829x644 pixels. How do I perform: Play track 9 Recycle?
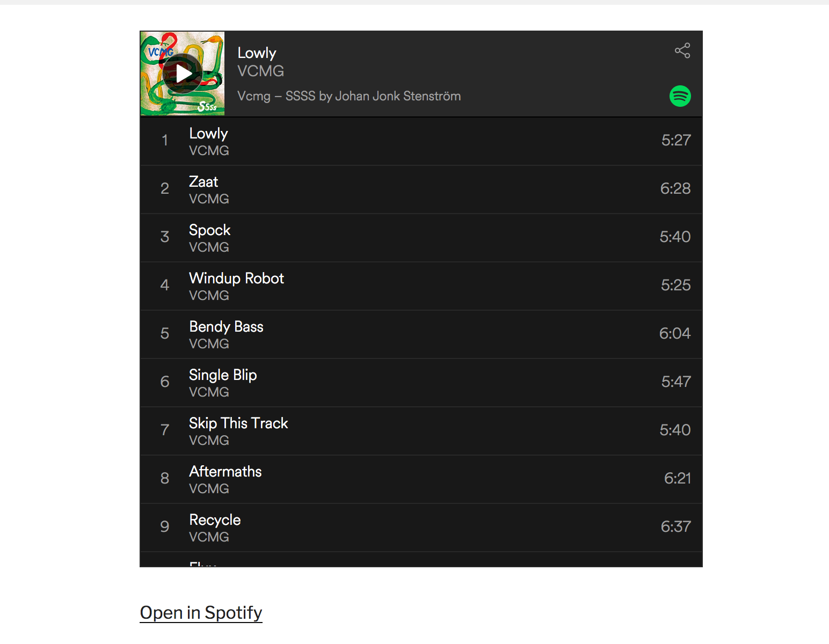(x=421, y=528)
